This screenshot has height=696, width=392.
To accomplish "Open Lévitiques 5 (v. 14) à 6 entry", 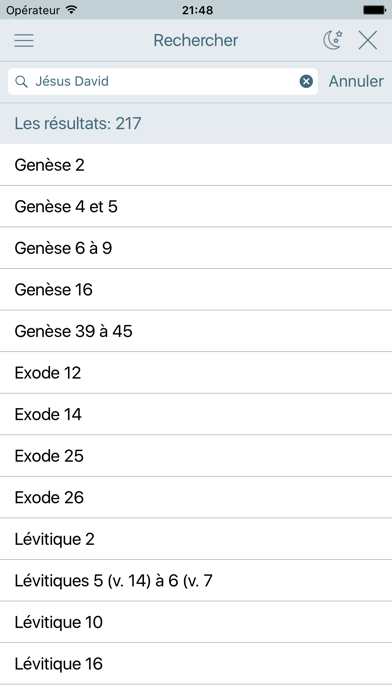I will point(196,581).
